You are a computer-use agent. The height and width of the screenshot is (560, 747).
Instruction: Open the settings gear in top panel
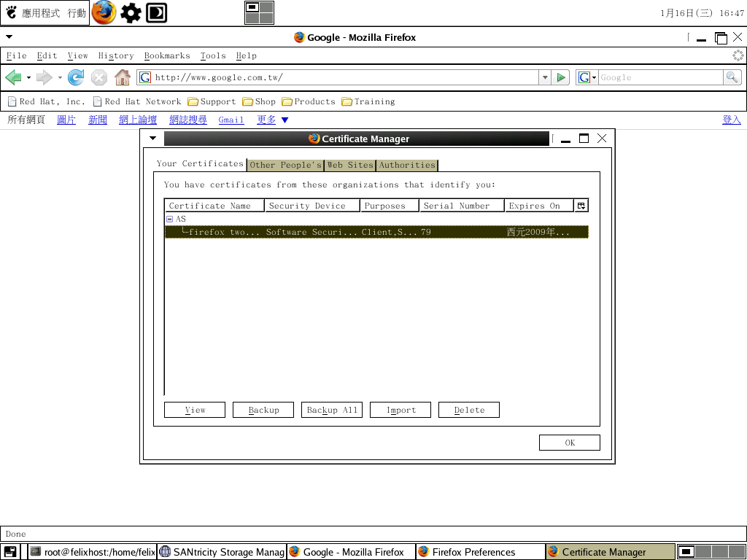(131, 13)
